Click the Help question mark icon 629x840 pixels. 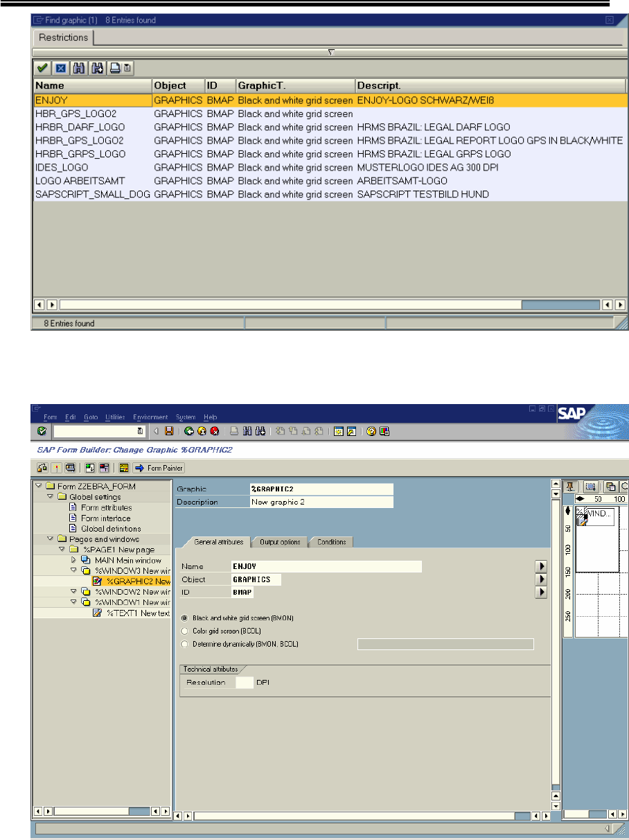(371, 431)
